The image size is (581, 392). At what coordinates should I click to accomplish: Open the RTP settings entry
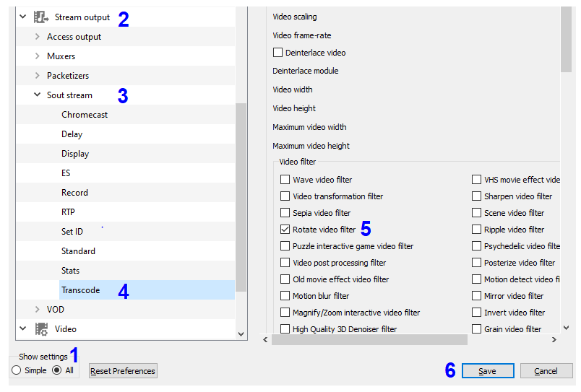[x=68, y=212]
